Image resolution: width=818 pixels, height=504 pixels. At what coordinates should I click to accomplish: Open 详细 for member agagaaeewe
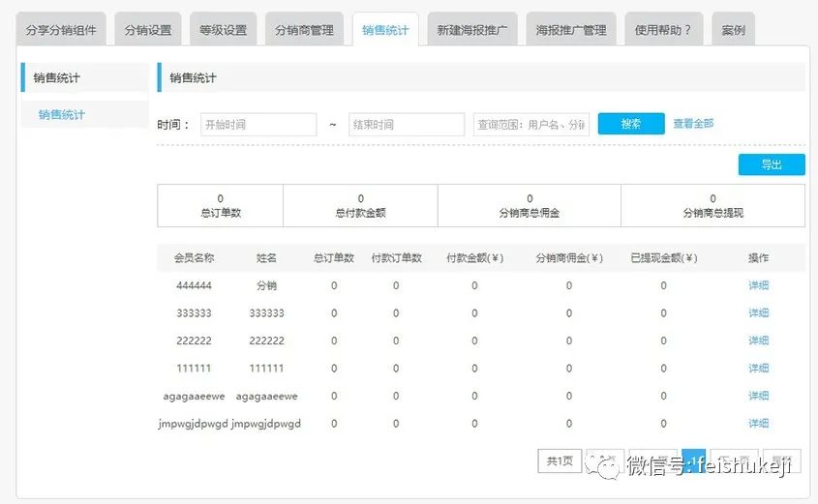(759, 396)
